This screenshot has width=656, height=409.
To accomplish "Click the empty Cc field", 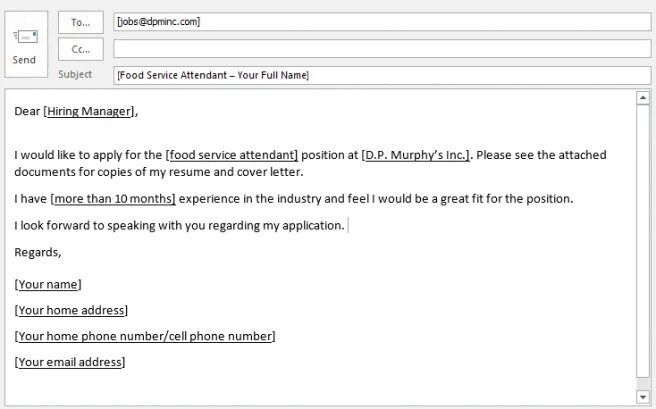I will click(x=382, y=49).
